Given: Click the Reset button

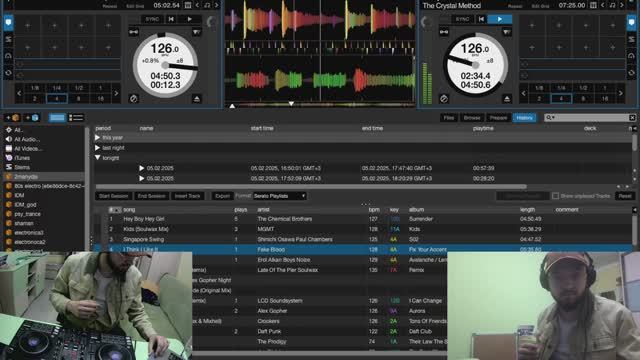Looking at the screenshot, I should (x=625, y=196).
